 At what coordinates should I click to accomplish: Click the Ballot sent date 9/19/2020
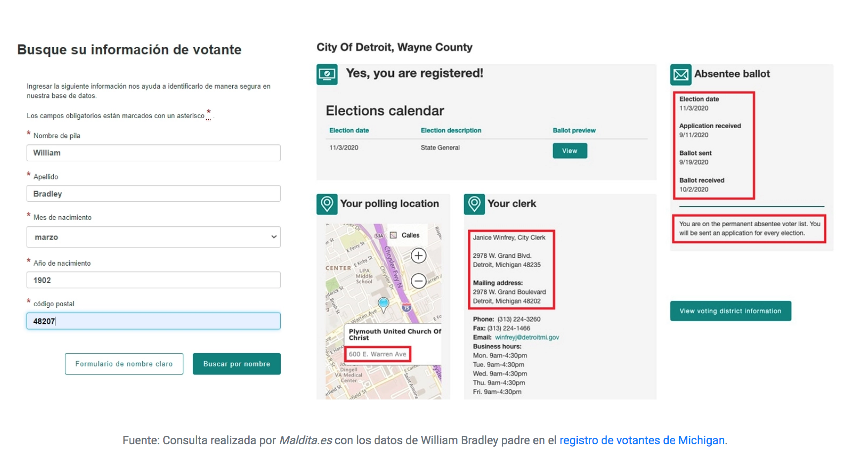pos(694,162)
